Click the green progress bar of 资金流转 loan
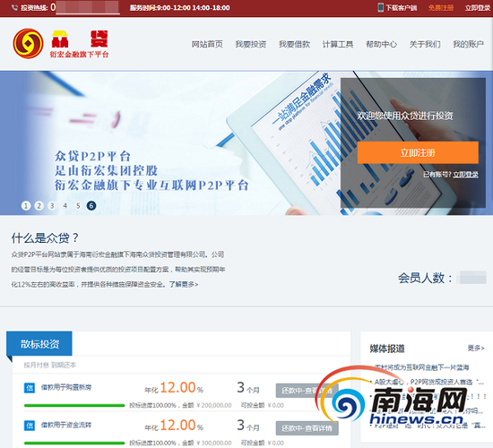The image size is (493, 448). [74, 443]
